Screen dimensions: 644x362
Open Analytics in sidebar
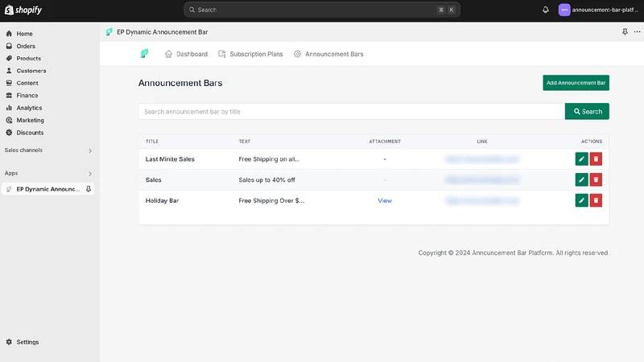(29, 108)
